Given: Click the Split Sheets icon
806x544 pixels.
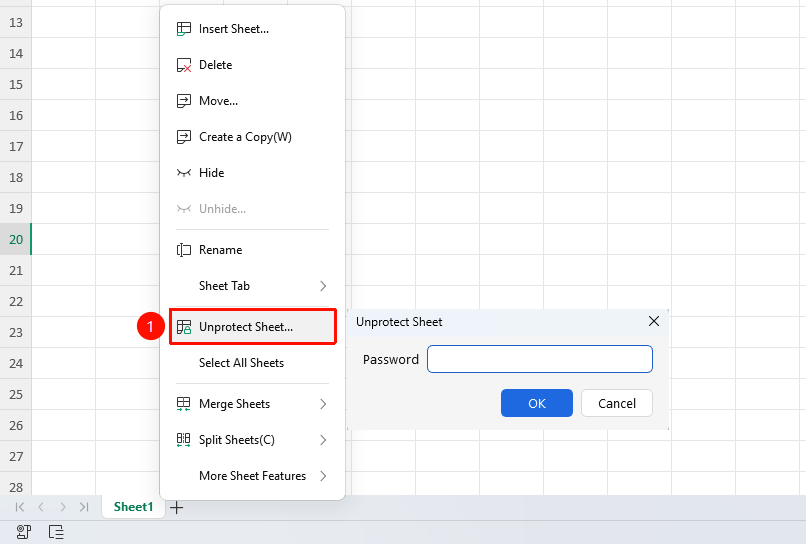Looking at the screenshot, I should (x=184, y=440).
